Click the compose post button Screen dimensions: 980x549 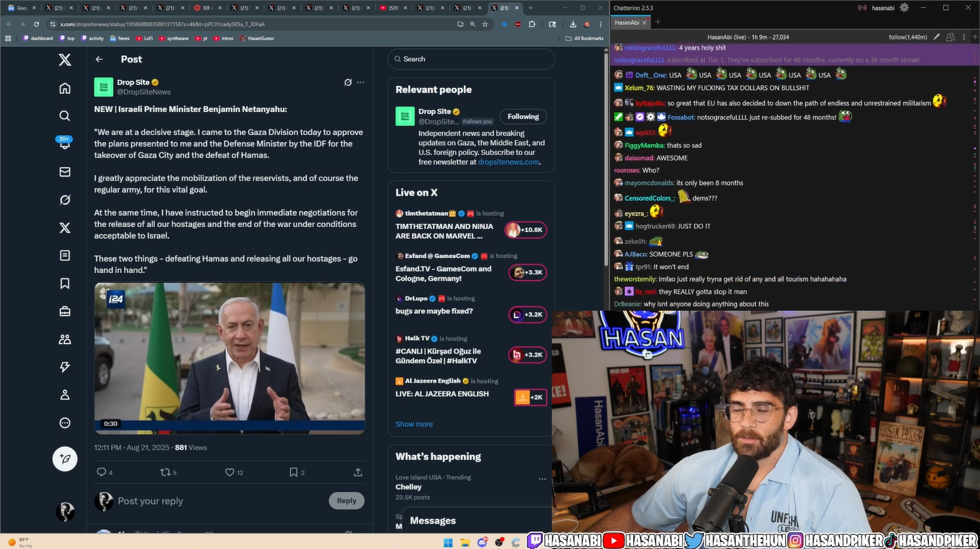point(65,459)
